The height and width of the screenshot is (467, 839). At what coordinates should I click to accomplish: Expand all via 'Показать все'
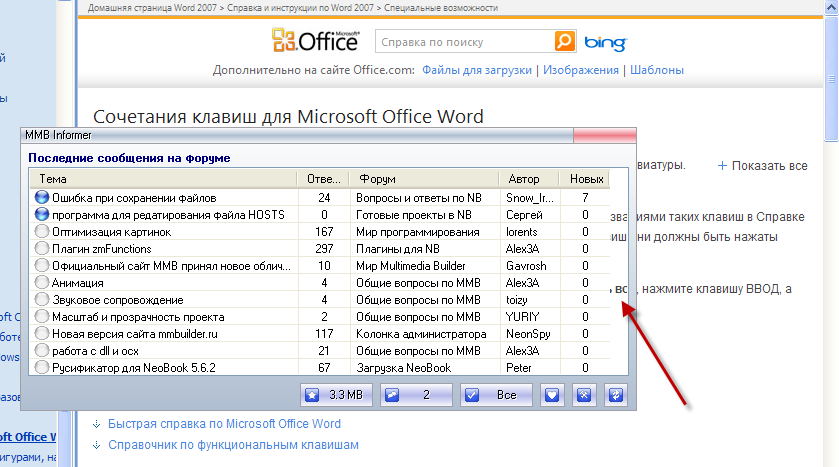click(x=762, y=166)
